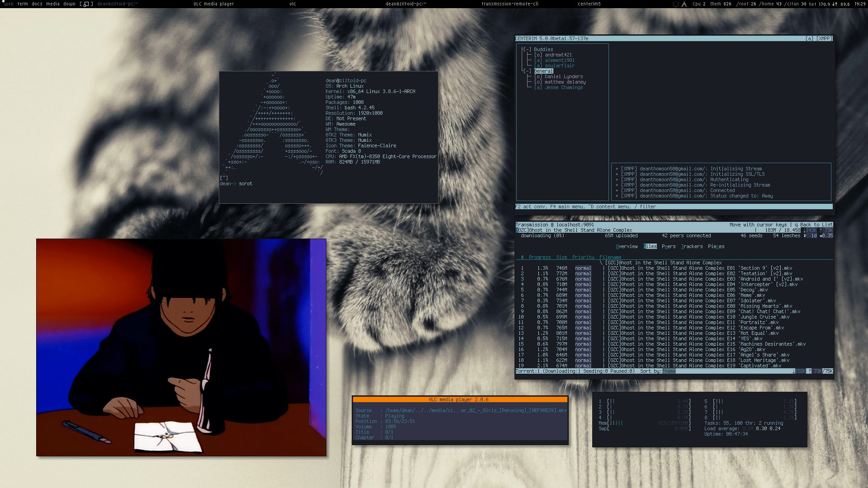Image resolution: width=868 pixels, height=488 pixels.
Task: Switch to the Peers tab in Transmission
Action: [x=668, y=246]
